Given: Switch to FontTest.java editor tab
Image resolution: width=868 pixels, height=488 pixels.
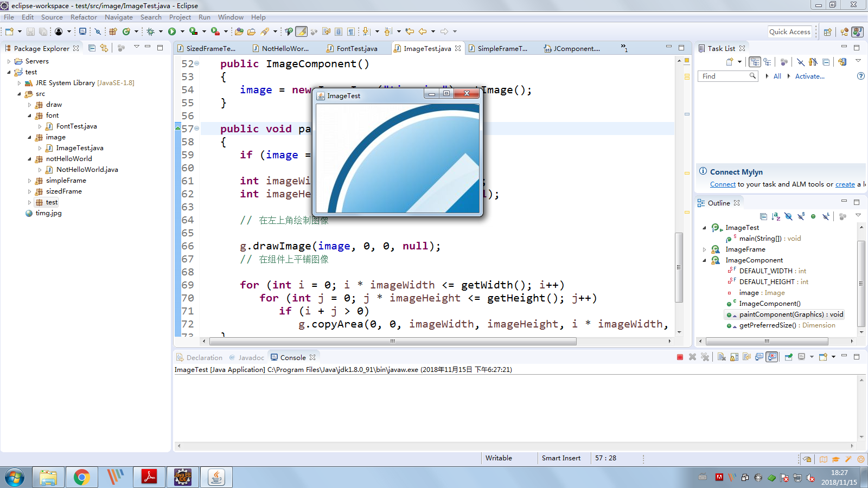Looking at the screenshot, I should [x=356, y=48].
